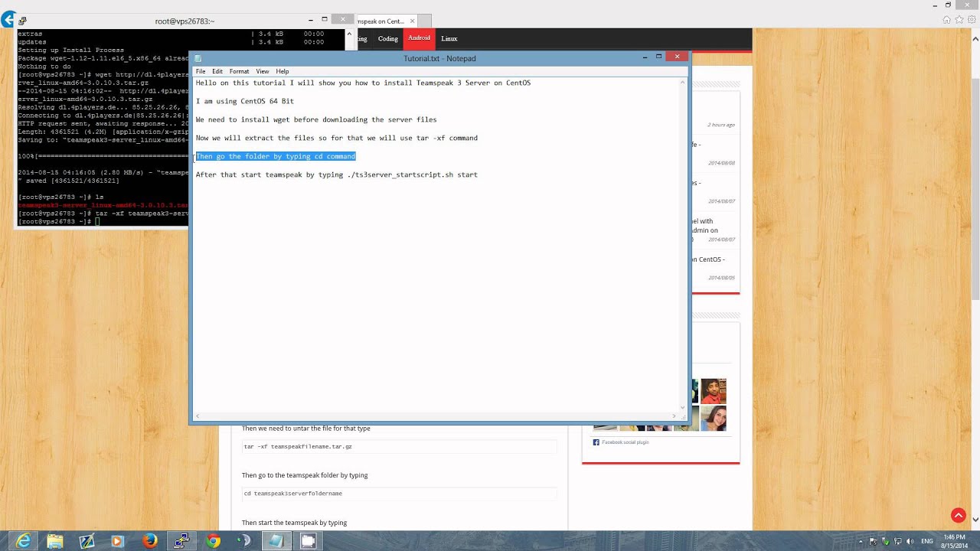Click the first line 'Hello on this tutorial'
Screen dimensions: 980x551
[363, 83]
